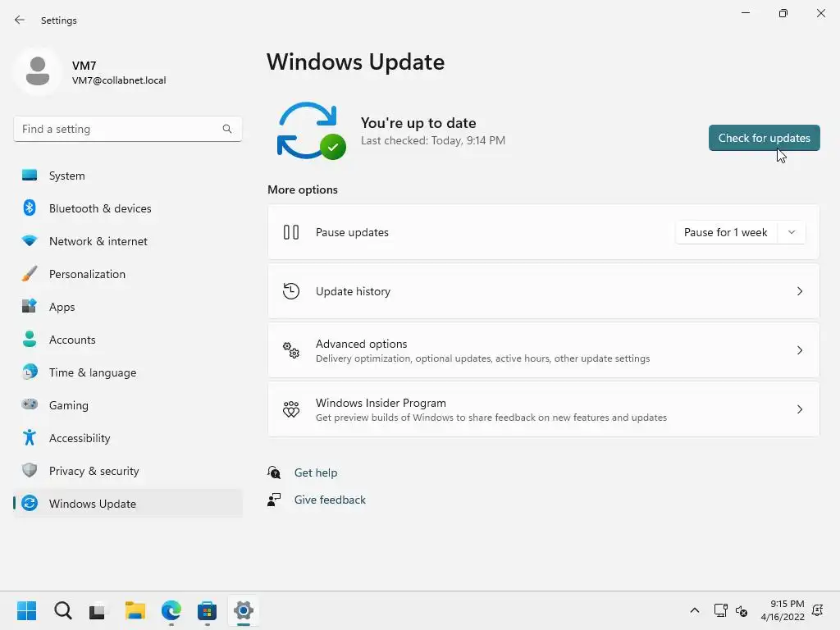Click the pause bars icon beside Pause updates
Image resolution: width=840 pixels, height=630 pixels.
click(x=291, y=232)
